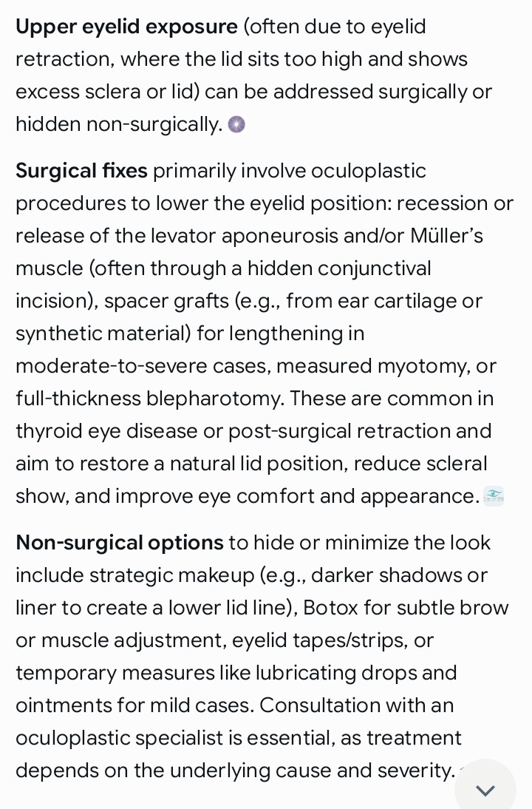Open the teal eye logo source citation

[493, 495]
